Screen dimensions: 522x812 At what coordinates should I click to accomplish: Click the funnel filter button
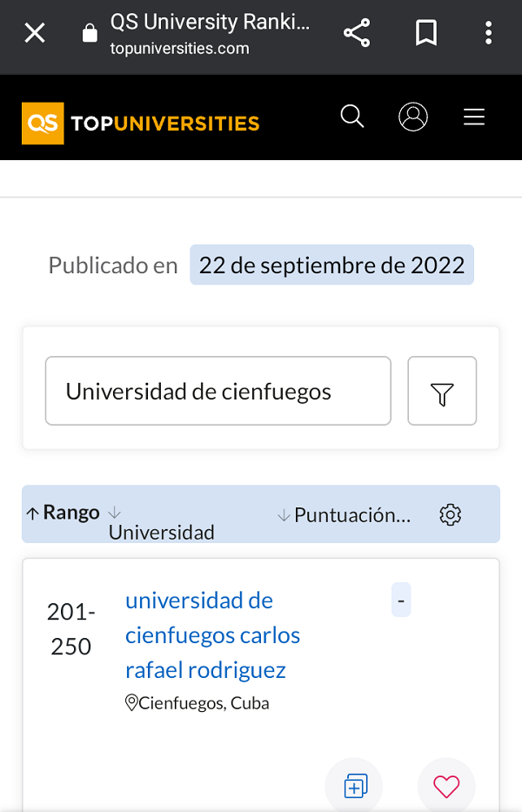point(442,391)
